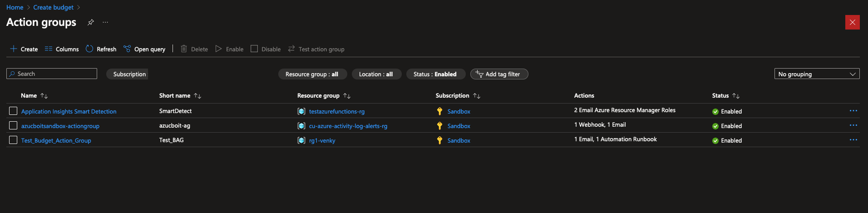Viewport: 868px width, 213px height.
Task: Open Sandbox subscription in azucboit-ag row
Action: pyautogui.click(x=459, y=126)
